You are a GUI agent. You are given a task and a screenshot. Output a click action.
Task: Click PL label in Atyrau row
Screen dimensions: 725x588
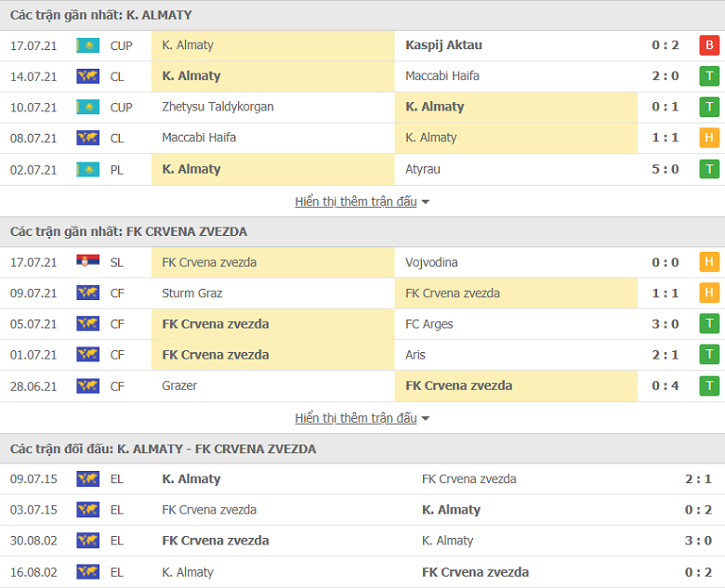click(116, 170)
